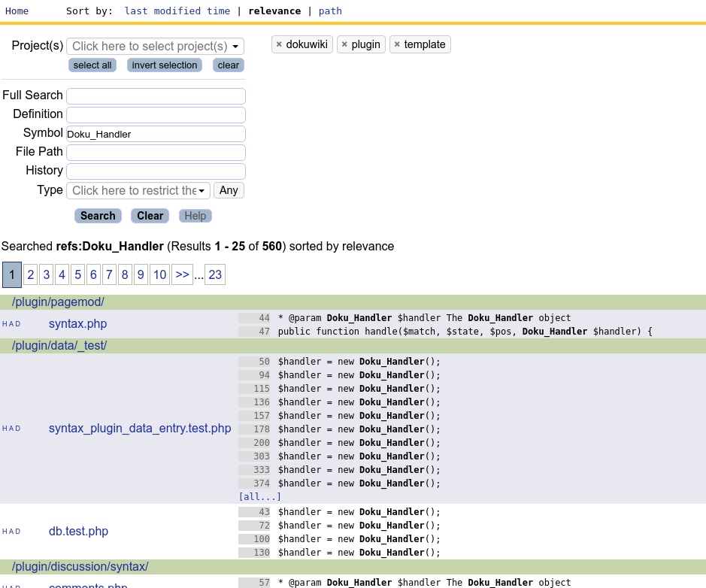Click the Any type button
Viewport: 706px width, 588px height.
(229, 190)
